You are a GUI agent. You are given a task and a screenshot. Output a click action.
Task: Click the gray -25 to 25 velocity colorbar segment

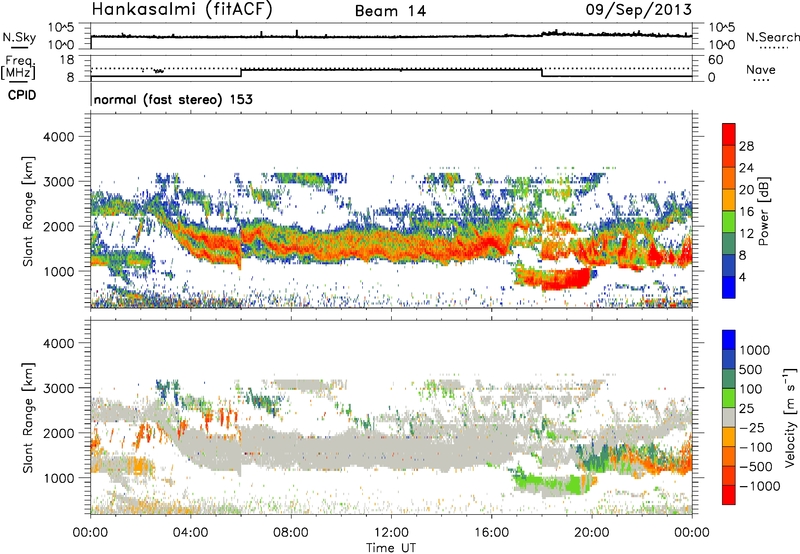[x=729, y=417]
